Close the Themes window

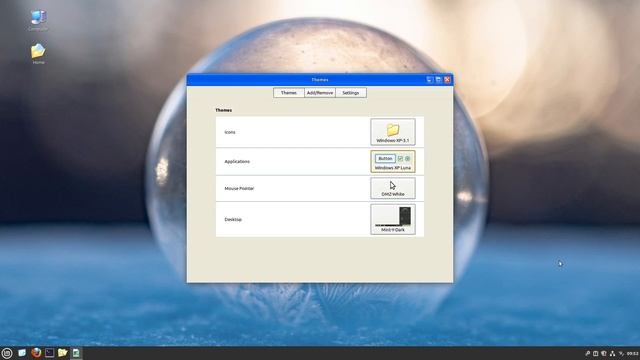click(x=447, y=80)
